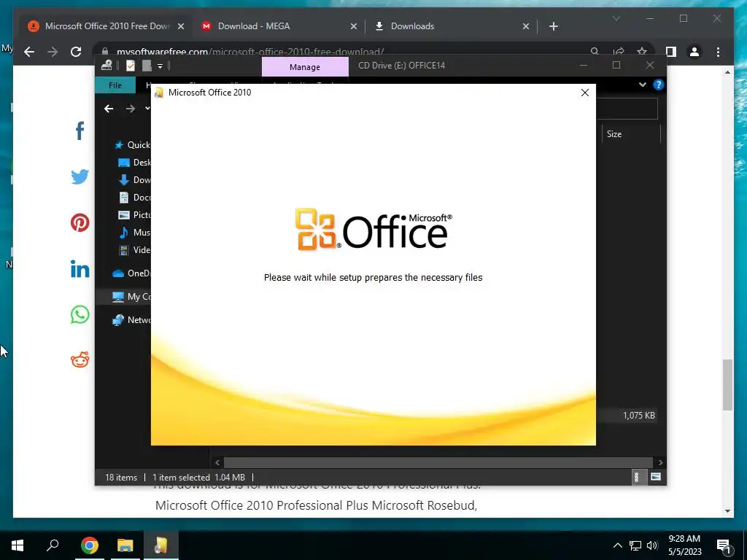This screenshot has height=560, width=747.
Task: Open the Windows Start menu
Action: 18,545
